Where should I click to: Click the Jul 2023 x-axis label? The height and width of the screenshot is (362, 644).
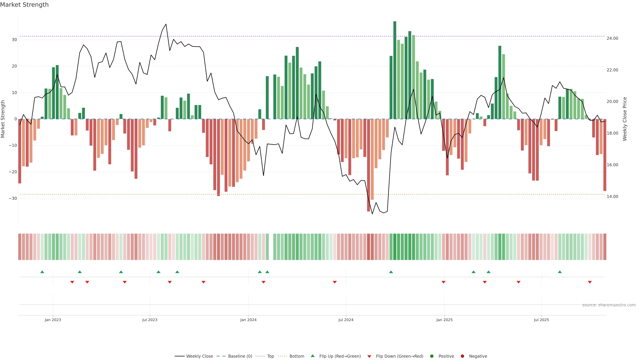pyautogui.click(x=150, y=320)
